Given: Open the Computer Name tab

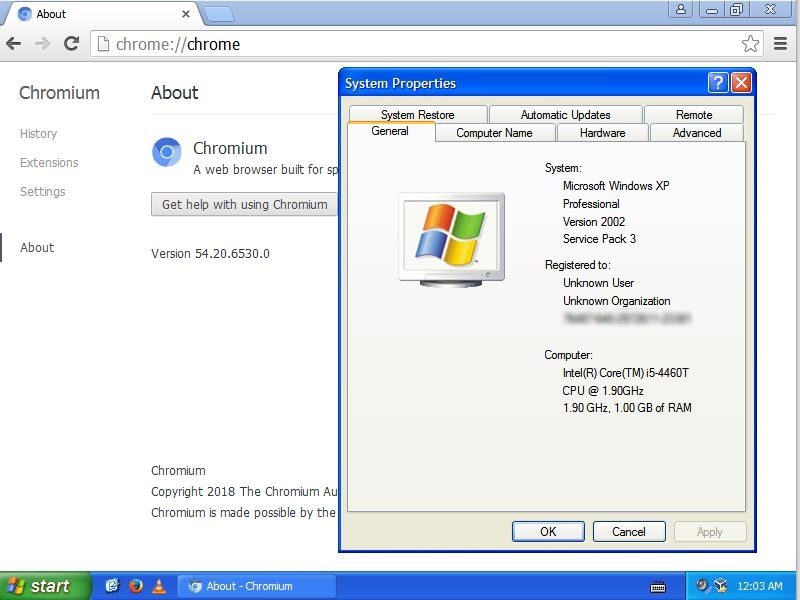Looking at the screenshot, I should [x=495, y=132].
